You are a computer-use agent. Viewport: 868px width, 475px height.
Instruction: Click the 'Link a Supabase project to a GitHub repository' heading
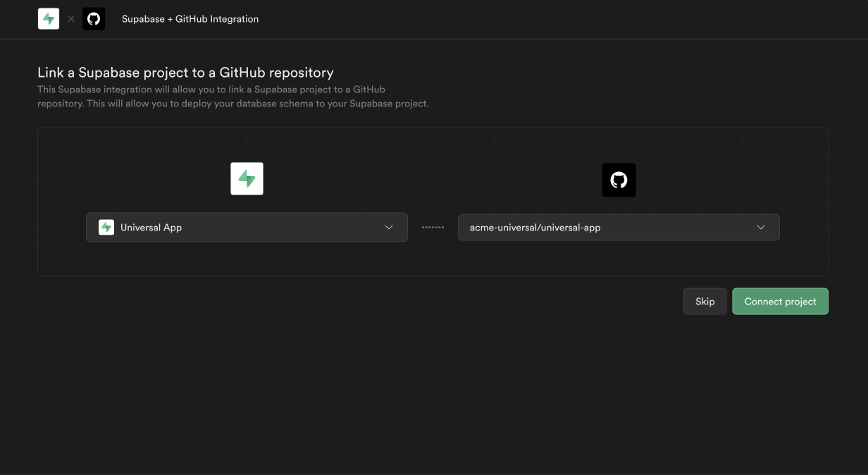point(185,73)
